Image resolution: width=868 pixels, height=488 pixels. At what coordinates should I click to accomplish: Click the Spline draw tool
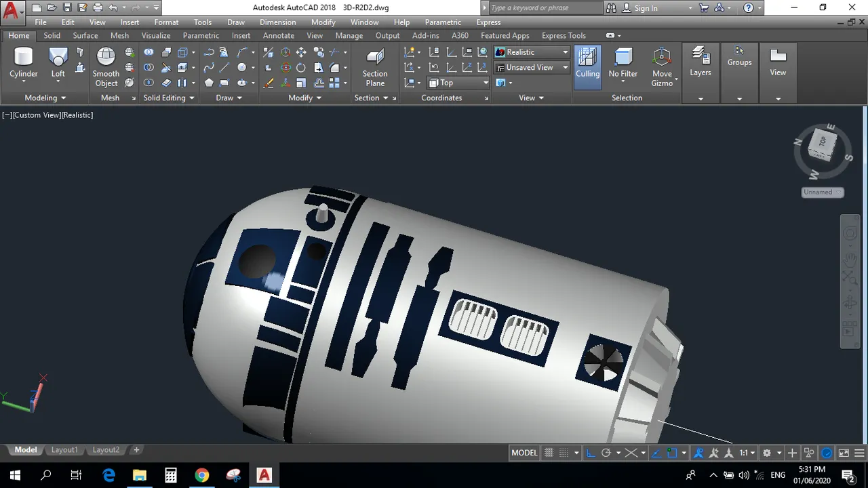[209, 68]
